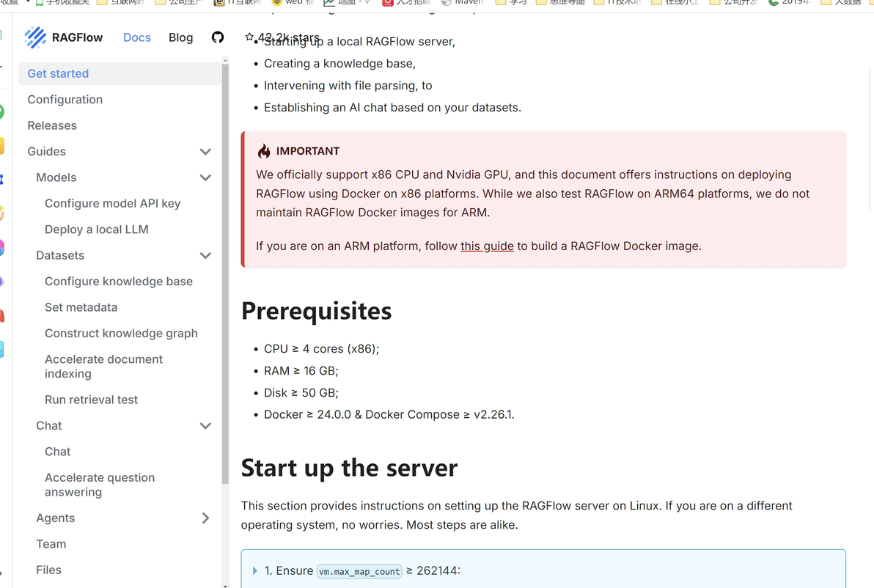This screenshot has width=874, height=588.
Task: Open the Configuration docs page
Action: tap(65, 100)
